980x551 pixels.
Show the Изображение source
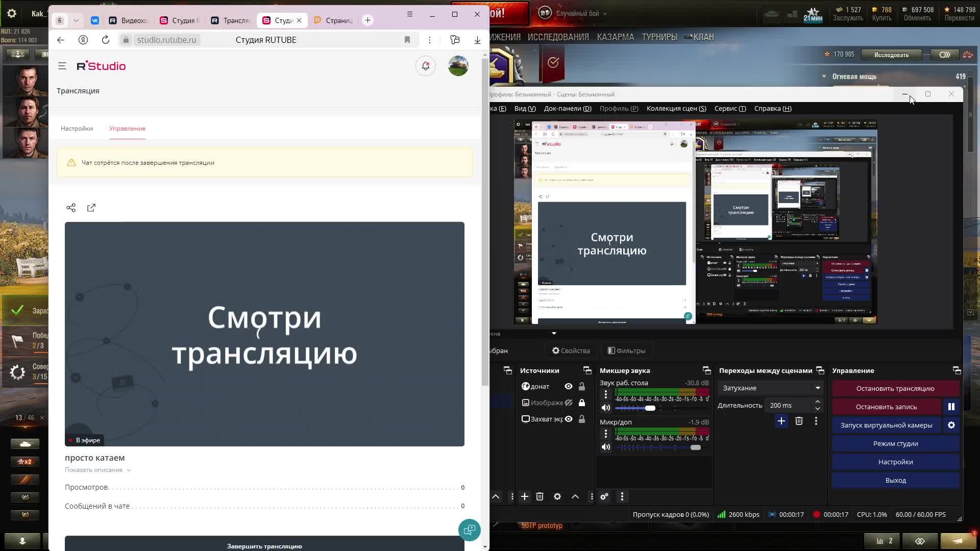[569, 403]
